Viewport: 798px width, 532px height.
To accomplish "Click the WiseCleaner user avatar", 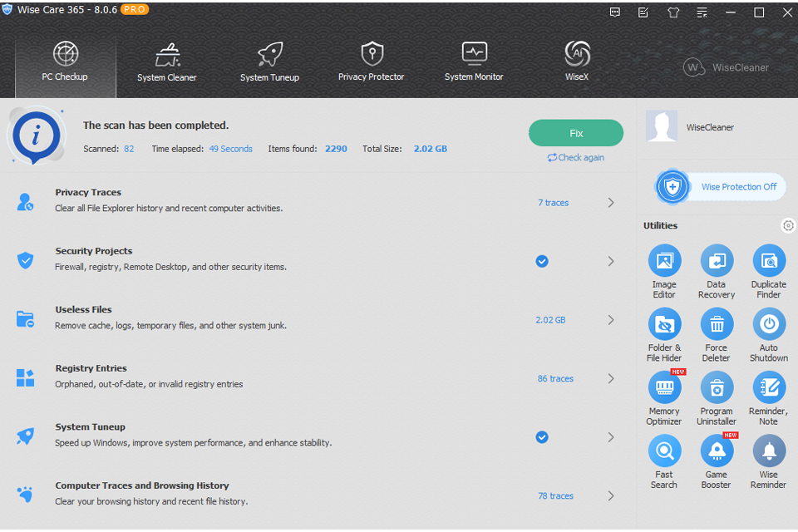I will click(661, 126).
